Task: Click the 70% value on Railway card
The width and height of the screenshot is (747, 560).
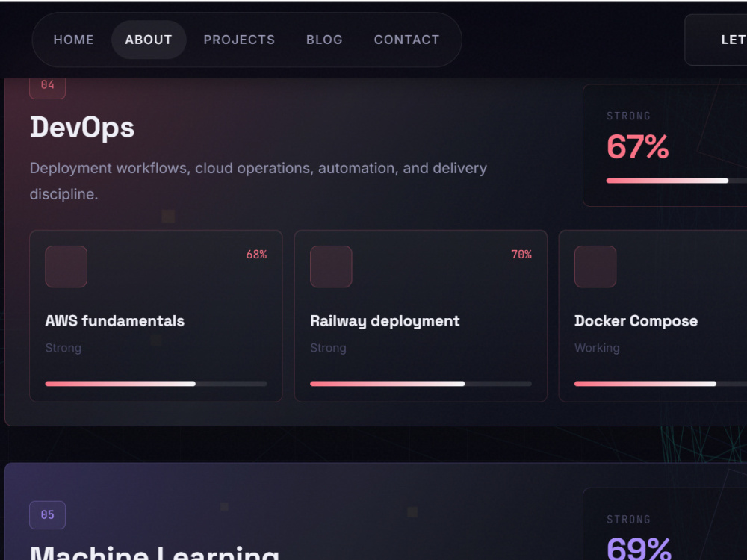Action: coord(521,255)
